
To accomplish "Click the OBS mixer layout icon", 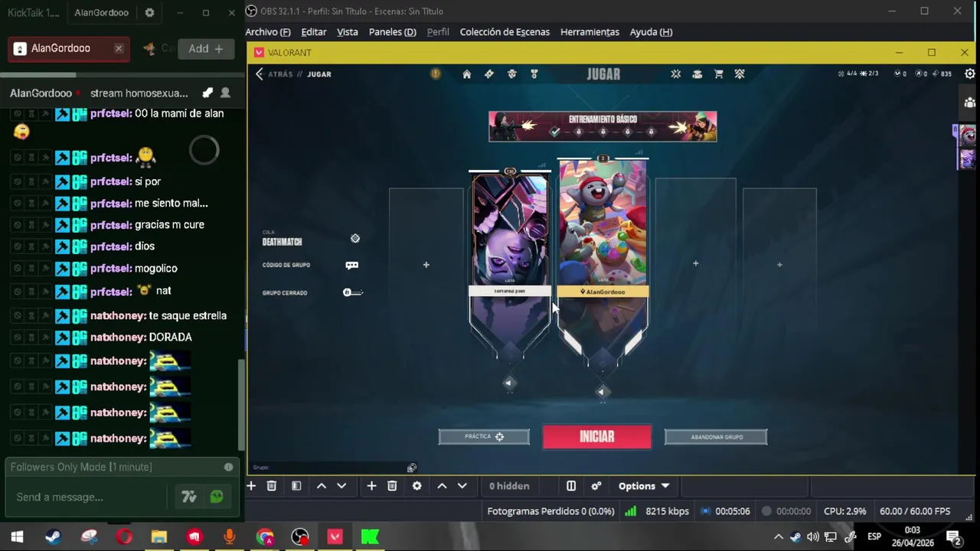I will (x=570, y=486).
